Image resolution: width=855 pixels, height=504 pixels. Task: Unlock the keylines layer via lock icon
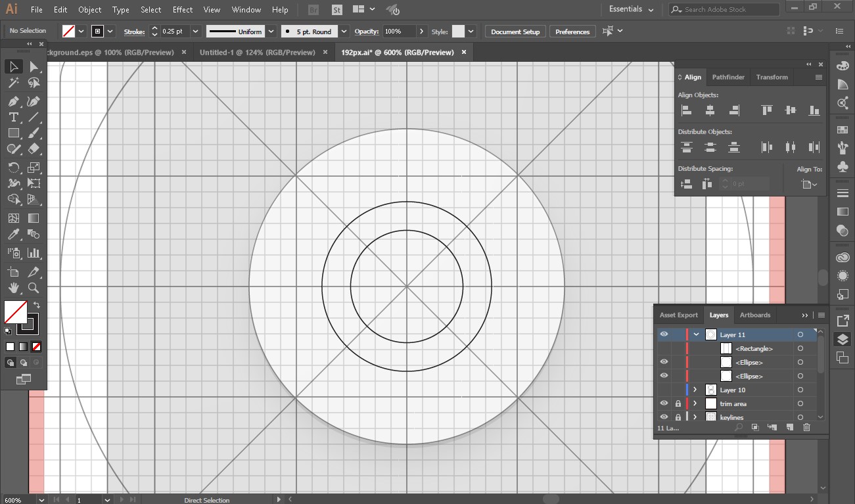click(x=678, y=417)
